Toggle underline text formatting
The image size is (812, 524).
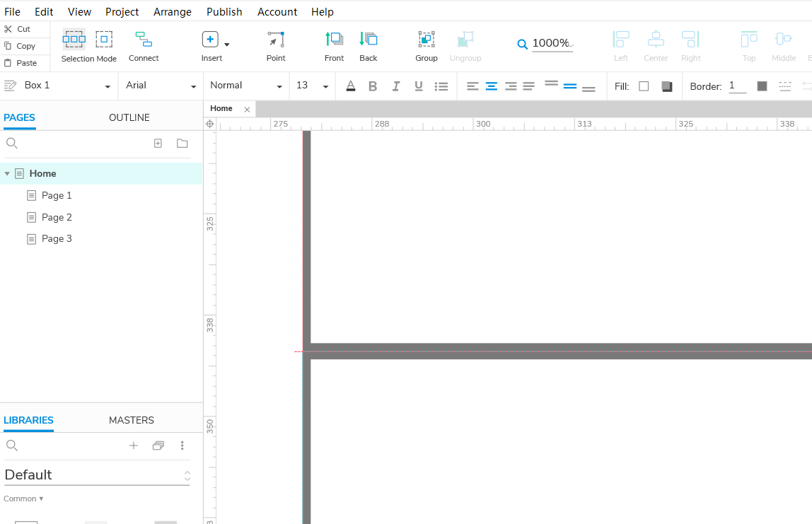[x=419, y=86]
